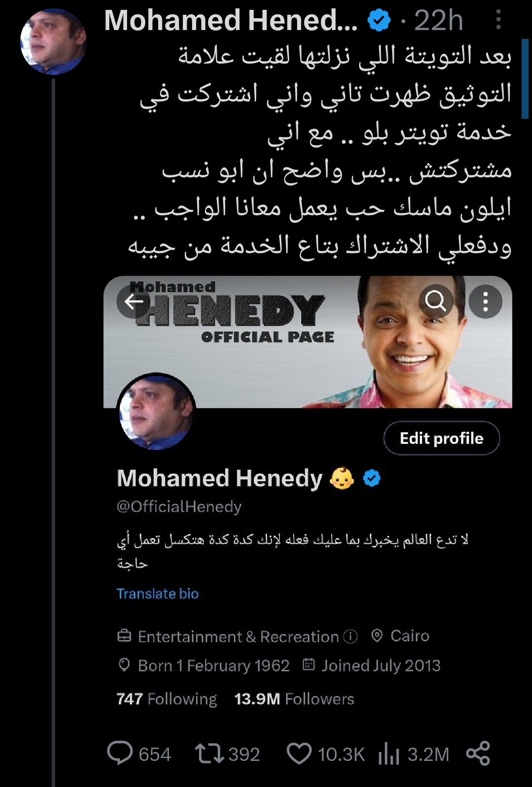Tap the search magnifier on the profile banner
This screenshot has height=787, width=532.
click(x=436, y=301)
